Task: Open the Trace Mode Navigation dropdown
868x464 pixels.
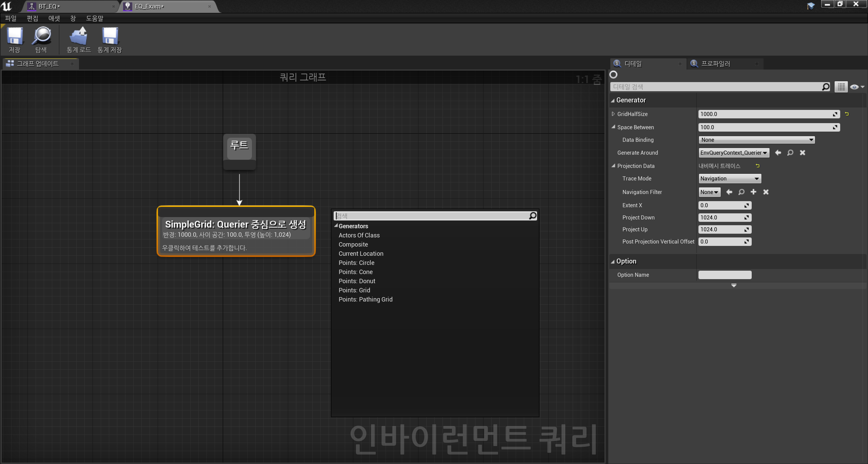Action: tap(730, 178)
